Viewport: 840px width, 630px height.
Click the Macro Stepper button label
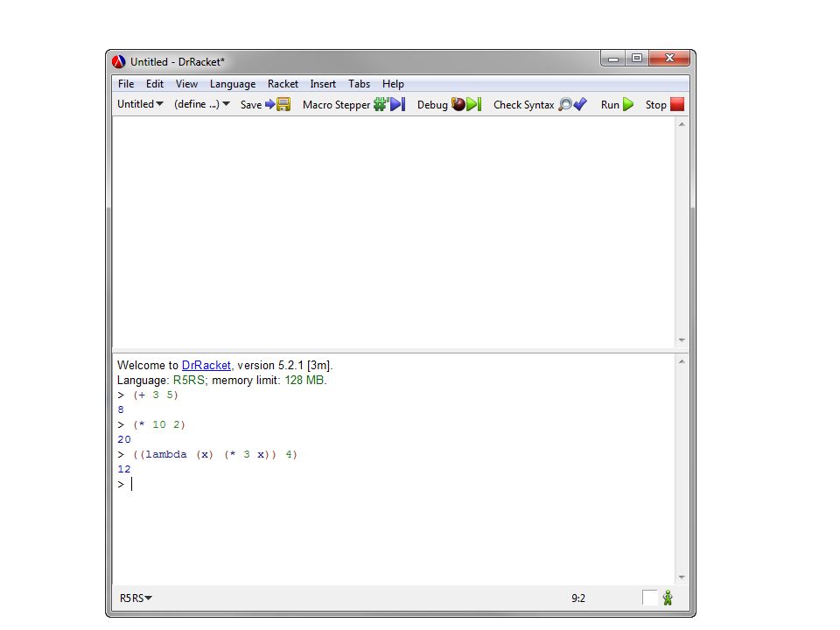click(336, 104)
